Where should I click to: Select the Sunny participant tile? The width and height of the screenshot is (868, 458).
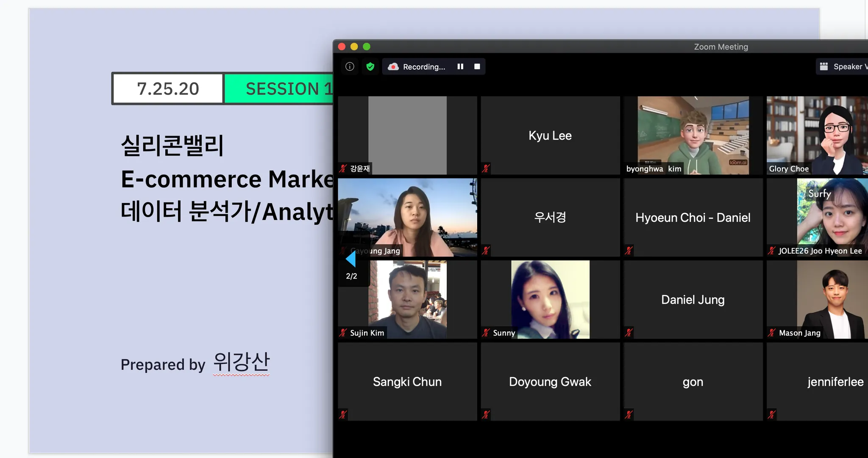(550, 299)
